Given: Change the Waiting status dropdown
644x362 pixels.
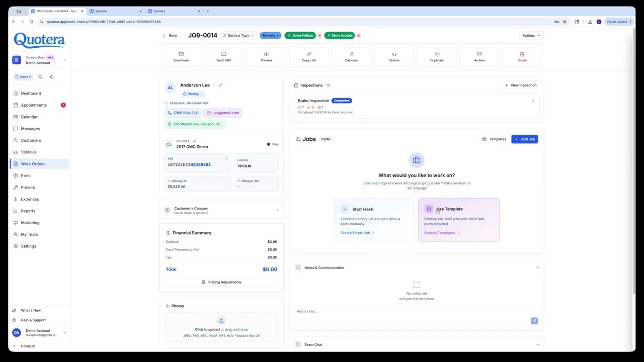Looking at the screenshot, I should [x=193, y=94].
